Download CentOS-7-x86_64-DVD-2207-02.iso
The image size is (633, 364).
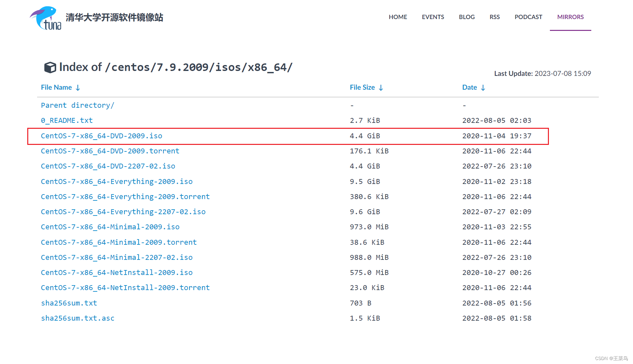[108, 166]
